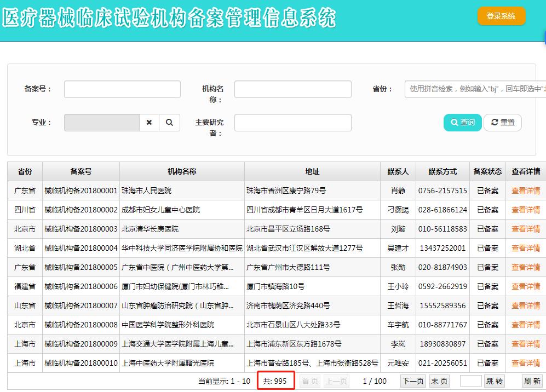Click the 上一页 previous page control
The width and height of the screenshot is (546, 392).
tap(336, 380)
